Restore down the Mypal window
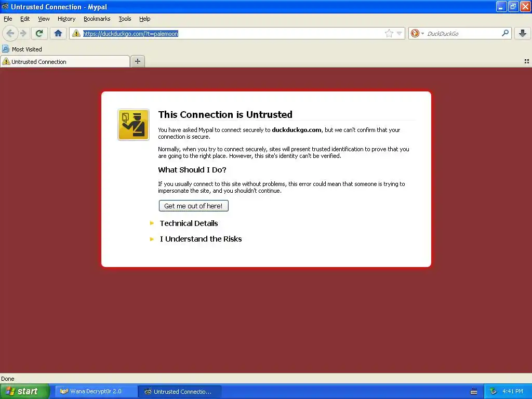532x399 pixels. (513, 6)
